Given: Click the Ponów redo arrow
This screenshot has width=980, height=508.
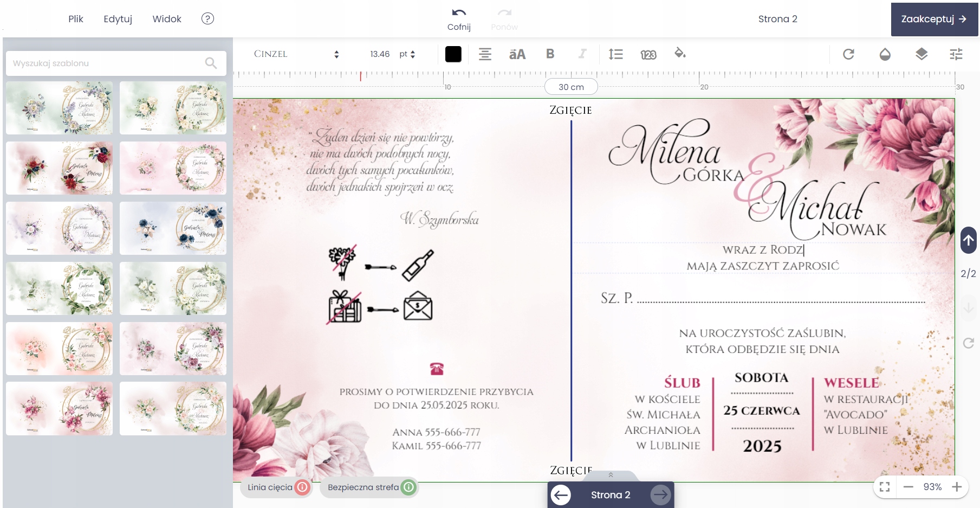Looking at the screenshot, I should 504,12.
